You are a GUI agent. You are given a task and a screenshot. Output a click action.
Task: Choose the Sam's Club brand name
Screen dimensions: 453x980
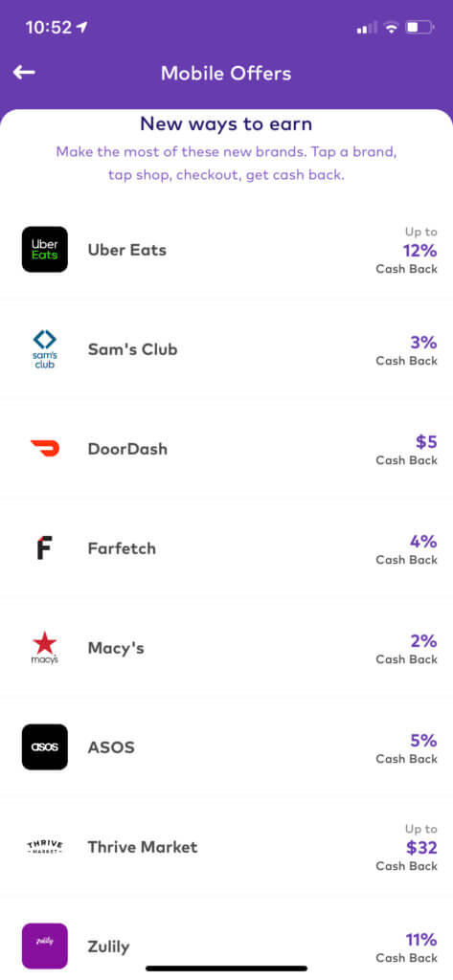click(133, 349)
